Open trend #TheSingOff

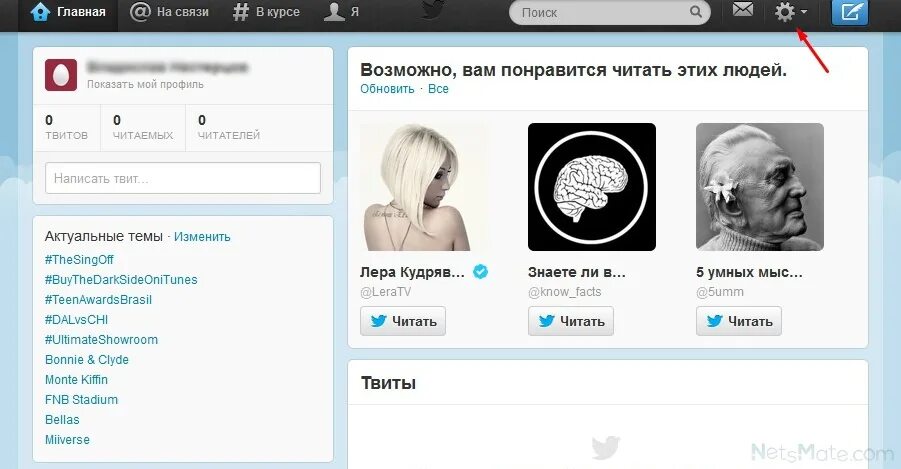pos(79,260)
